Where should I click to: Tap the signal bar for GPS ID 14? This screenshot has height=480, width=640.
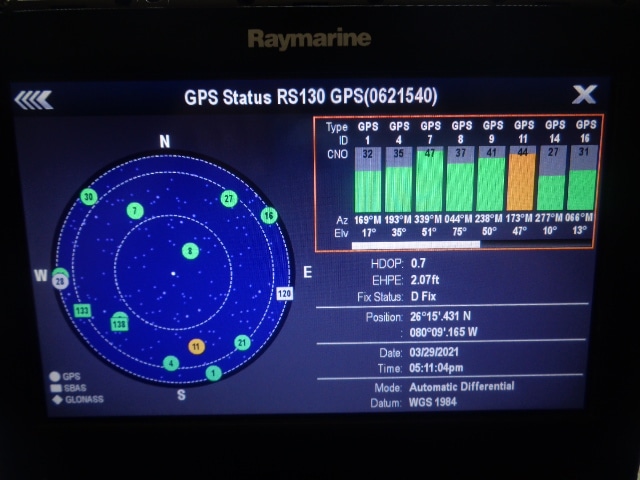pos(552,178)
